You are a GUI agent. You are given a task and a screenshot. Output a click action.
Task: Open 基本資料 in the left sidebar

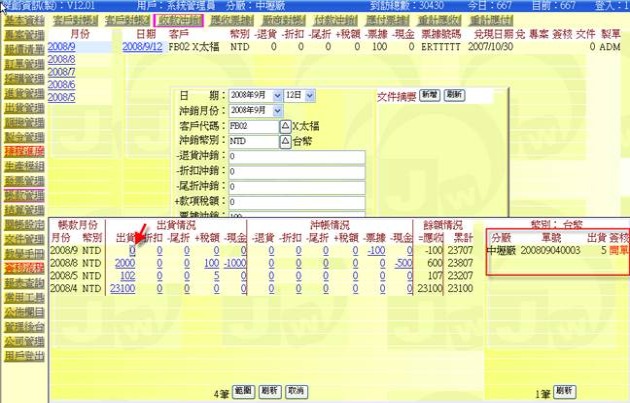(23, 19)
